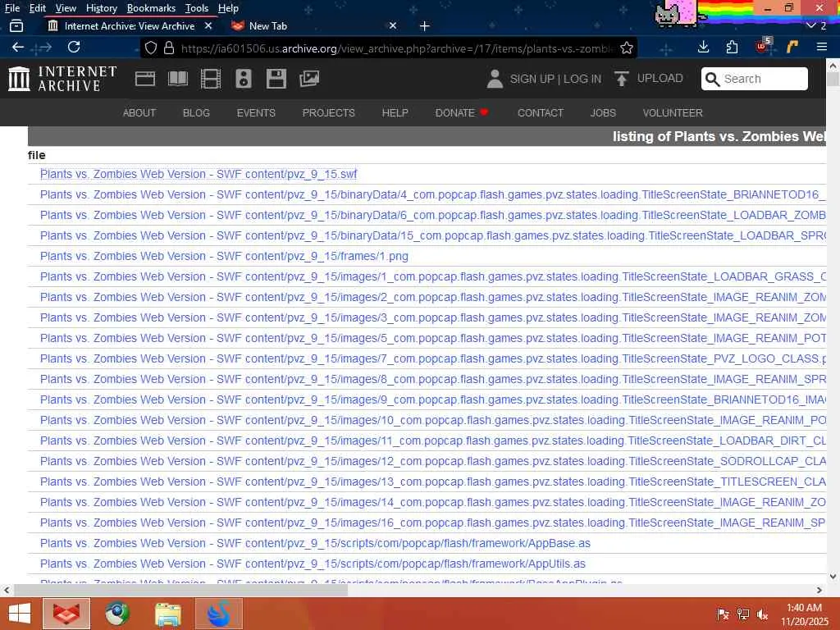Click the magnifier icon in the search box
This screenshot has height=630, width=840.
pyautogui.click(x=712, y=80)
